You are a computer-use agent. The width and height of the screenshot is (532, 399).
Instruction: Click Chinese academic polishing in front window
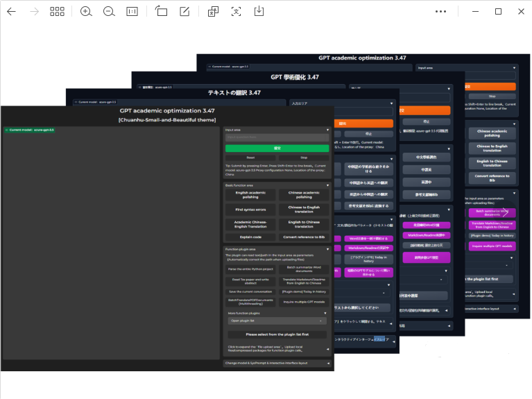coord(304,195)
